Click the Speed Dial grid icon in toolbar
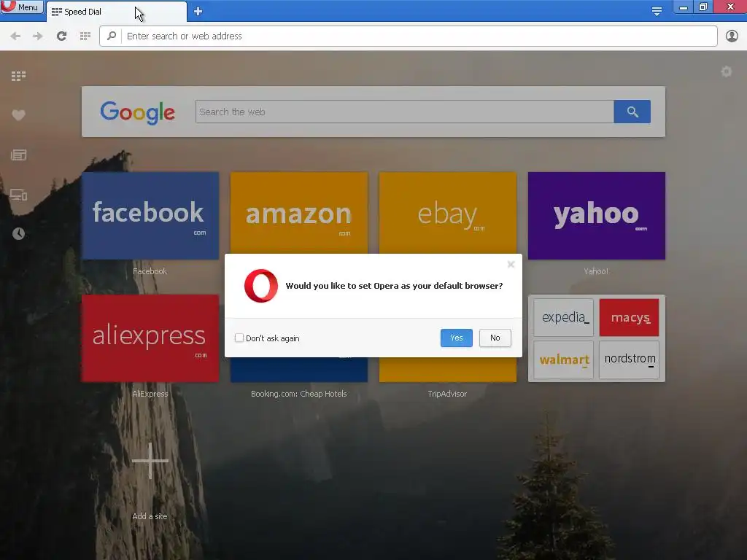Screen dimensions: 747x560 point(85,36)
